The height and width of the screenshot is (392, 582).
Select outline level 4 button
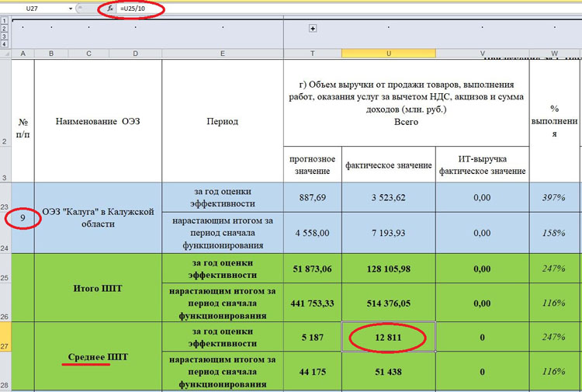pyautogui.click(x=5, y=43)
